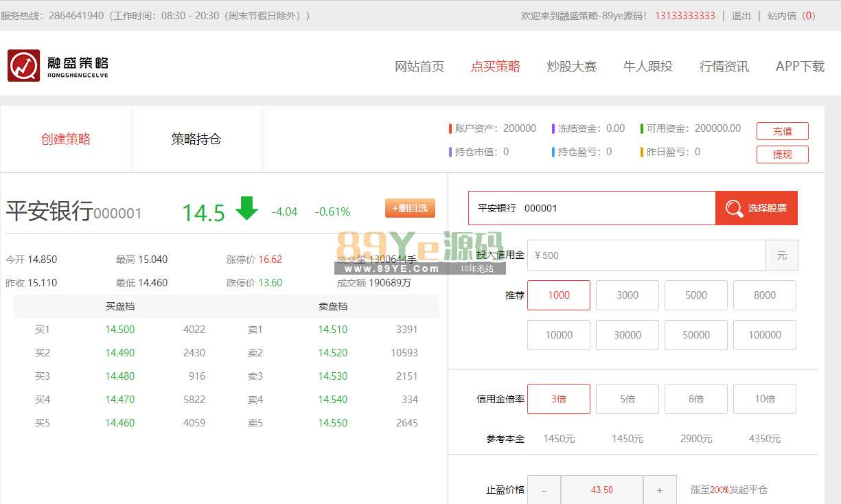Decrease 止盈价格 with the minus button
The height and width of the screenshot is (504, 841).
544,490
